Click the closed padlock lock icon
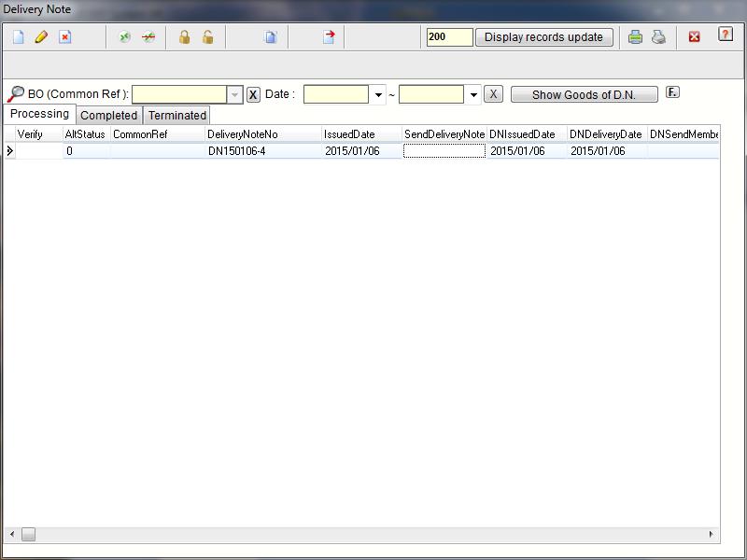The image size is (747, 560). click(x=184, y=36)
